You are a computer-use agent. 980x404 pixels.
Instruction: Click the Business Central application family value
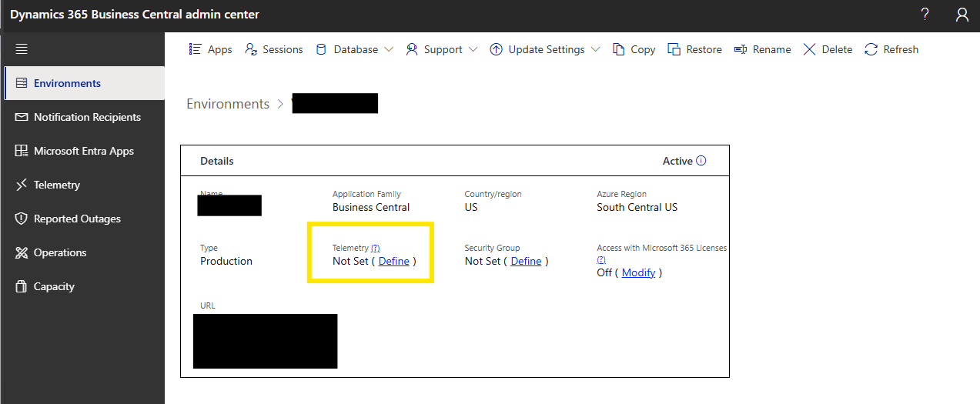(371, 207)
